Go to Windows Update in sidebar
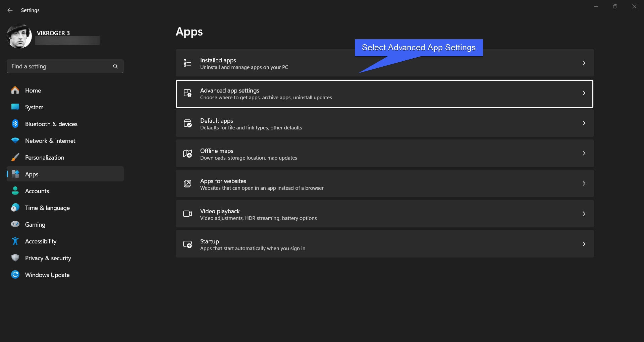 (47, 275)
